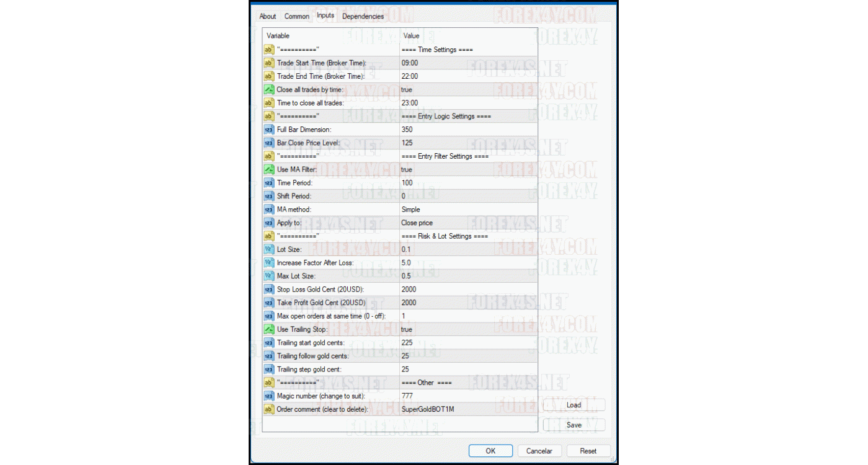Click the Load button
Viewport: 868px width, 465px height.
click(573, 405)
